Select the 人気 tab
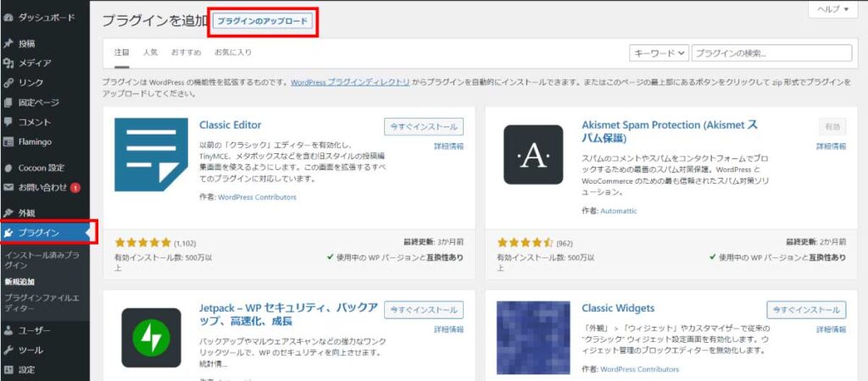 pos(150,52)
